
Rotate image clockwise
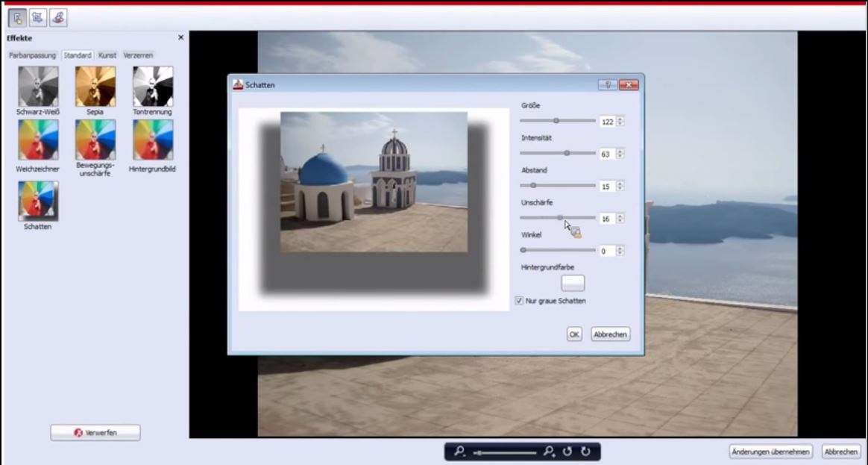(586, 452)
